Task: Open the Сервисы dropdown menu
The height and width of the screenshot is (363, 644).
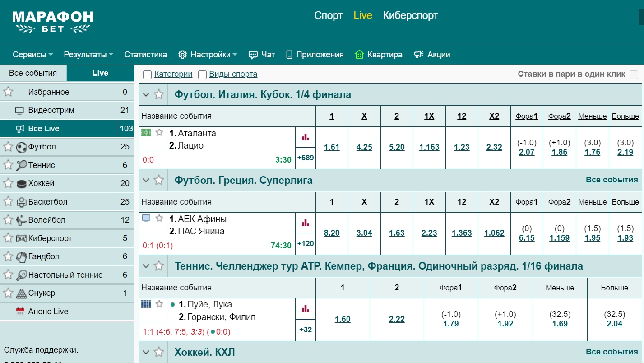Action: pyautogui.click(x=33, y=55)
